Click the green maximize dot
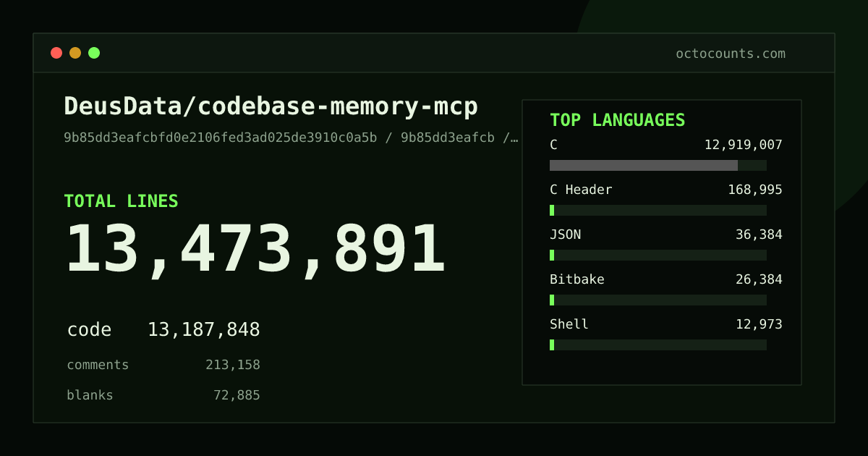 click(94, 53)
